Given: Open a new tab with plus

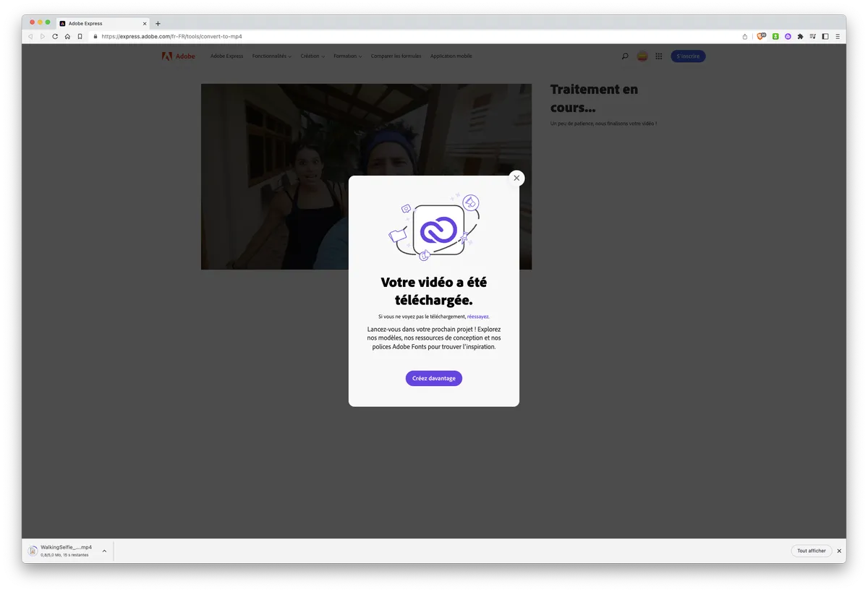Looking at the screenshot, I should click(158, 23).
